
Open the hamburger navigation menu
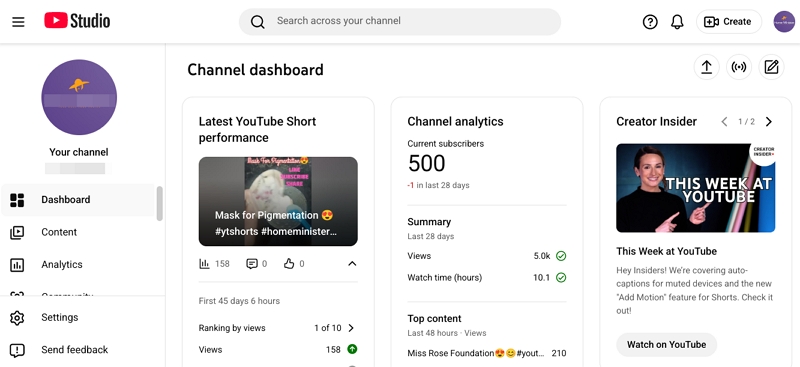[x=18, y=22]
